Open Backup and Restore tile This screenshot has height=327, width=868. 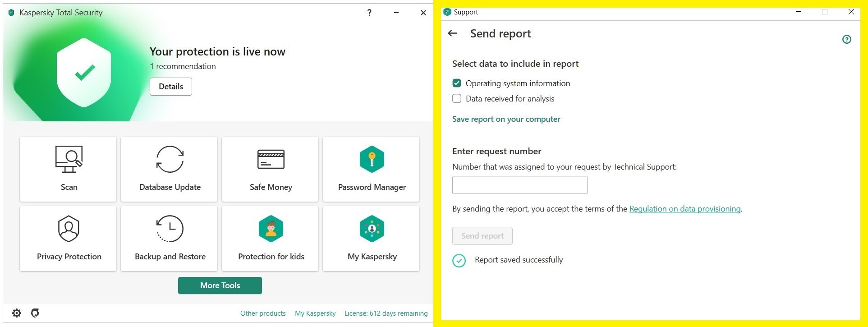[x=169, y=239]
